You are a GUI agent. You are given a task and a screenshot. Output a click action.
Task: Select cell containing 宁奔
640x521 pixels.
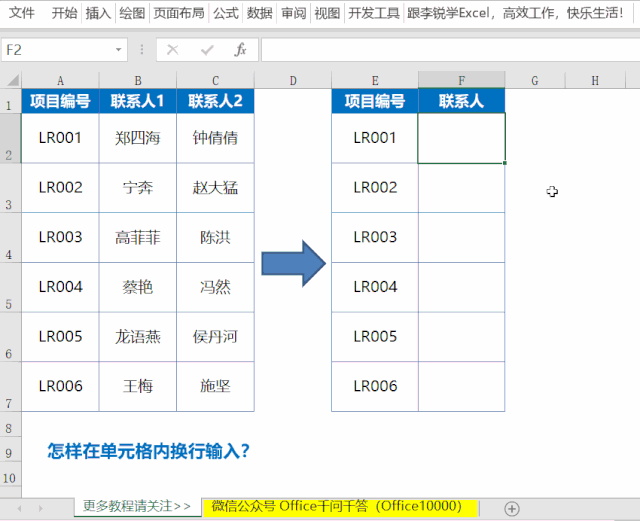138,188
